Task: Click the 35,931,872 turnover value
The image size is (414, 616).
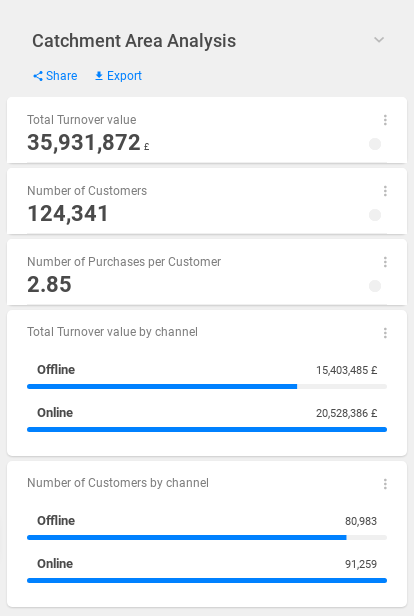Action: [x=84, y=142]
